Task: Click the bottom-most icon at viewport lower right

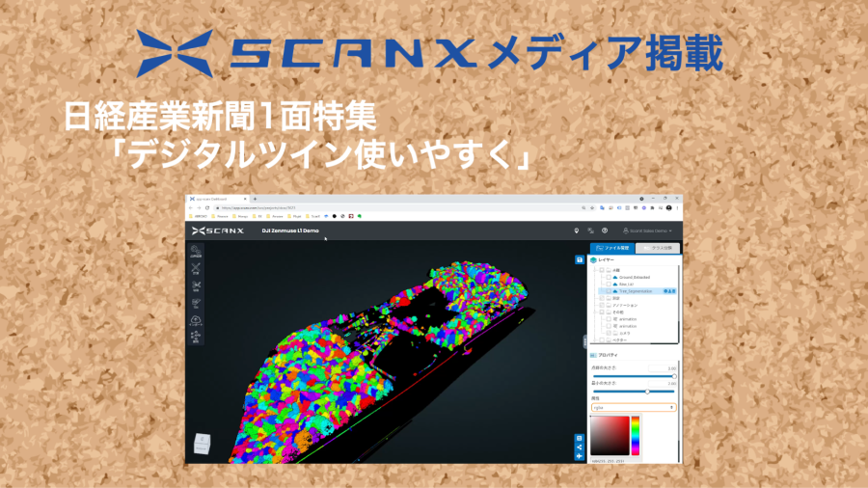Action: [x=579, y=456]
